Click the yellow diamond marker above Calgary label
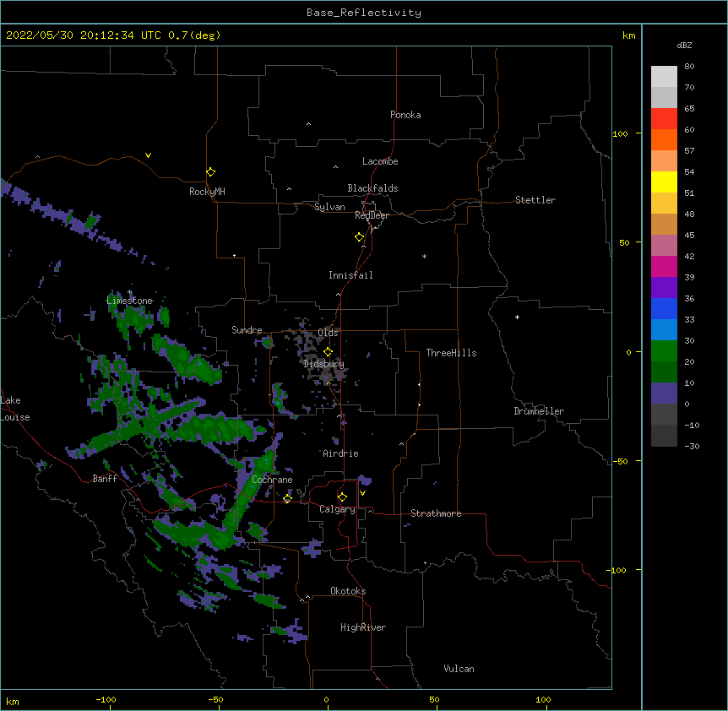The height and width of the screenshot is (711, 728). (x=342, y=497)
